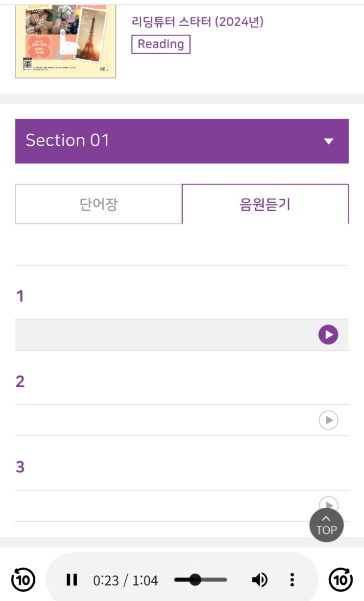Image resolution: width=364 pixels, height=601 pixels.
Task: Open the book cover thumbnail
Action: coord(66,39)
